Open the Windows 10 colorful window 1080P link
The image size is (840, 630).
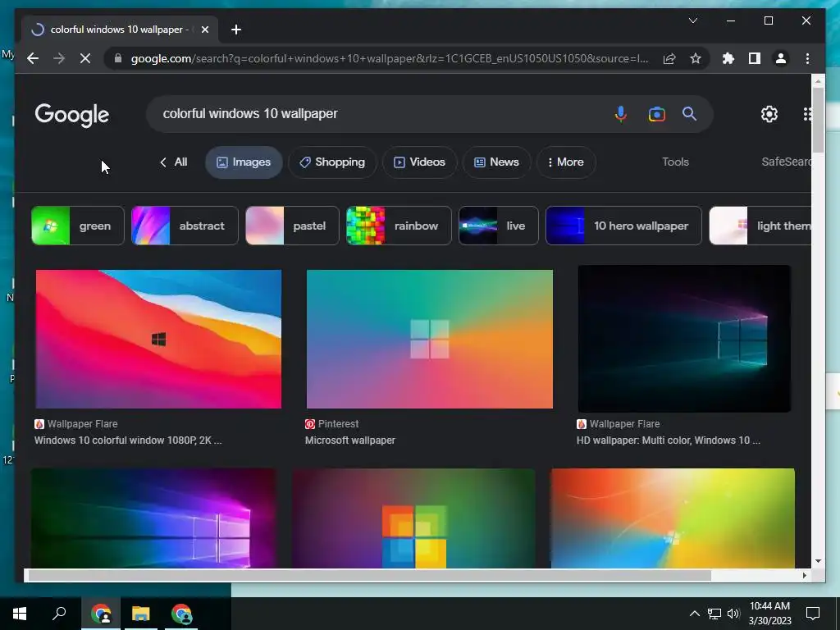pos(128,441)
